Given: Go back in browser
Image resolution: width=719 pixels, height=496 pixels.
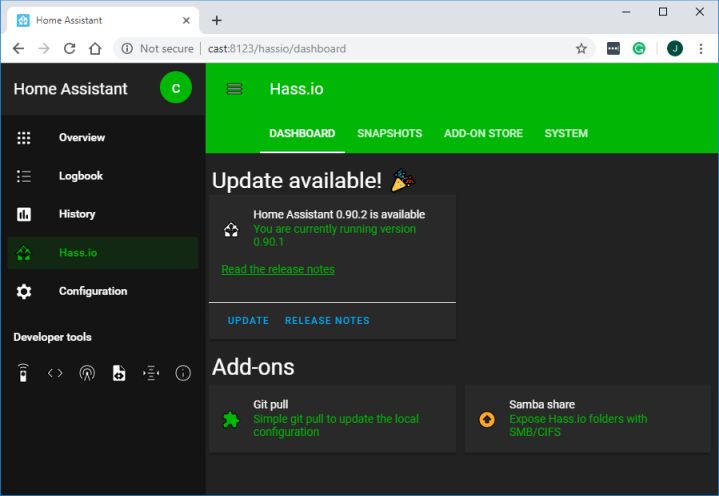Looking at the screenshot, I should (18, 49).
